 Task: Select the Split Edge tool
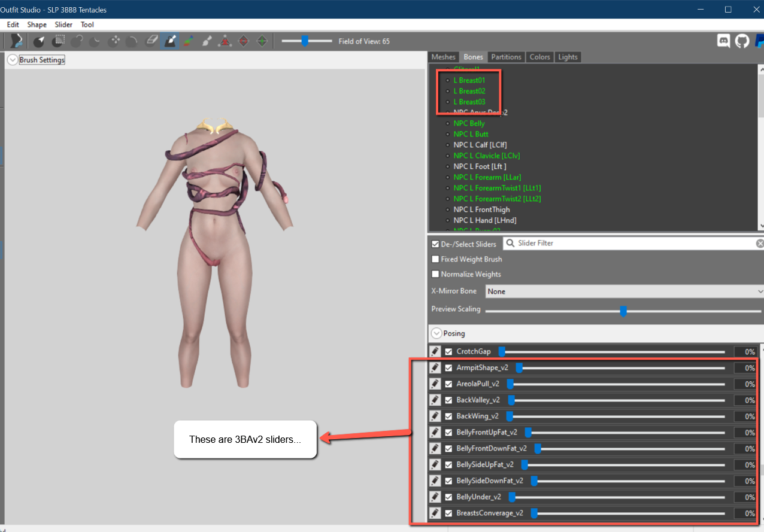pos(262,41)
